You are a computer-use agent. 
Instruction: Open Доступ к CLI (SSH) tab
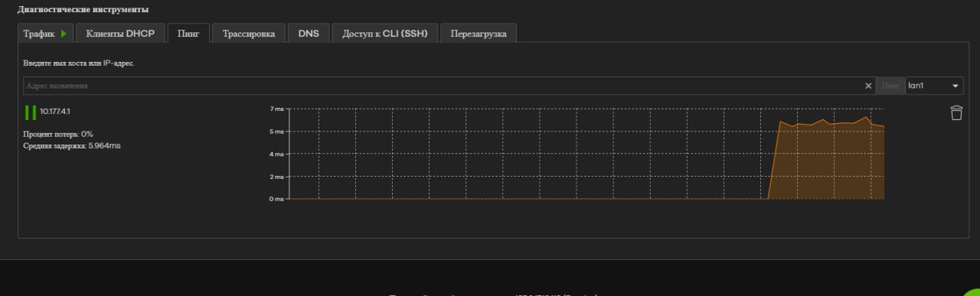[x=385, y=34]
